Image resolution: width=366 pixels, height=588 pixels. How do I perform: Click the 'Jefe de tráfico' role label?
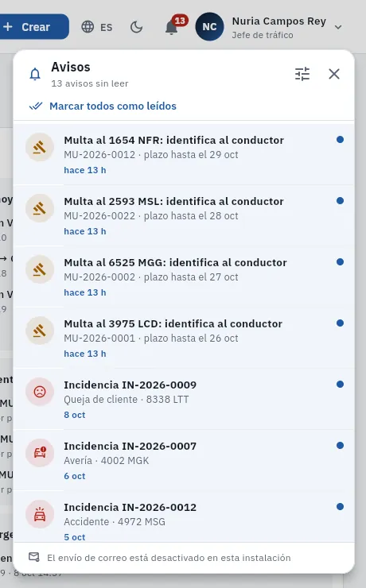[263, 35]
